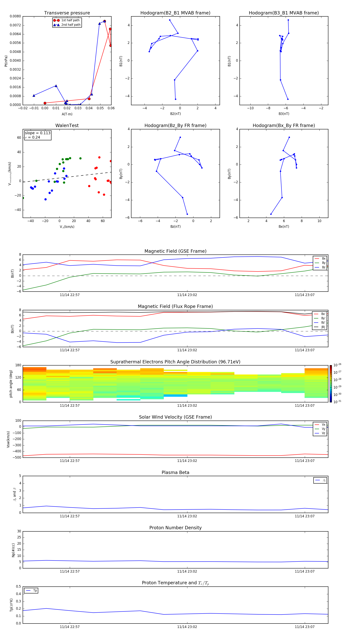Click the "Tp(10^6K)" y-axis label

(x=11, y=605)
